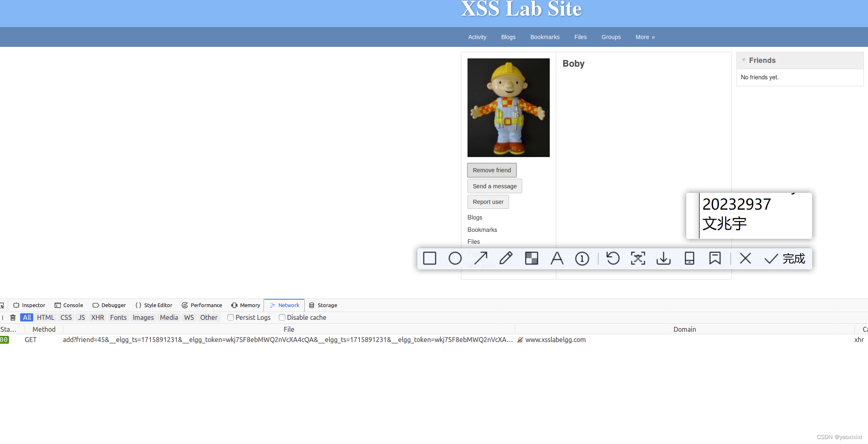Download the screenshot to file
868x444 pixels.
[x=664, y=259]
